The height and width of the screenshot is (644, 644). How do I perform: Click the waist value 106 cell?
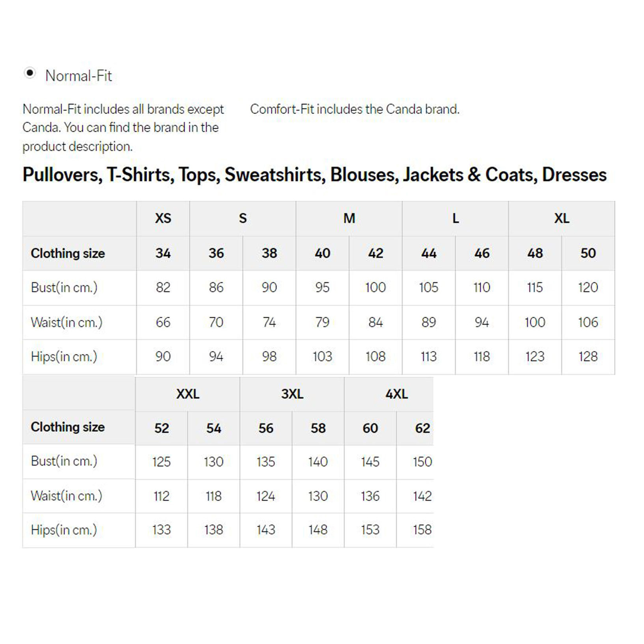point(588,322)
